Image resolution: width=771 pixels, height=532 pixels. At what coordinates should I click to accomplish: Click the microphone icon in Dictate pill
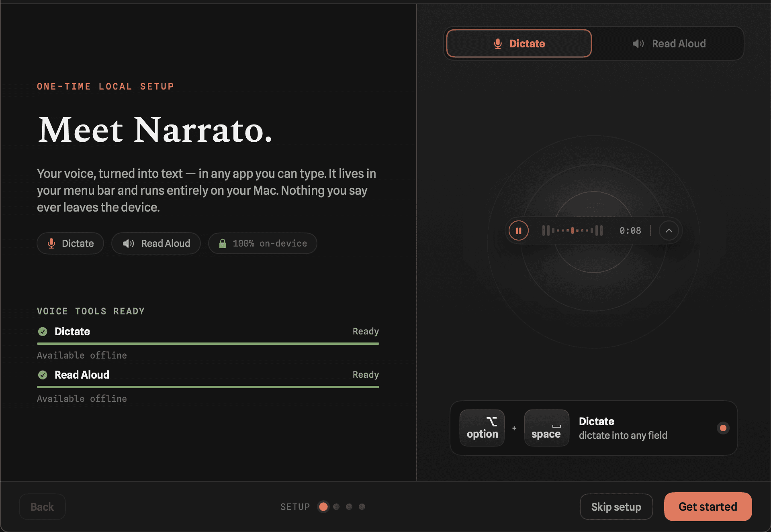51,243
